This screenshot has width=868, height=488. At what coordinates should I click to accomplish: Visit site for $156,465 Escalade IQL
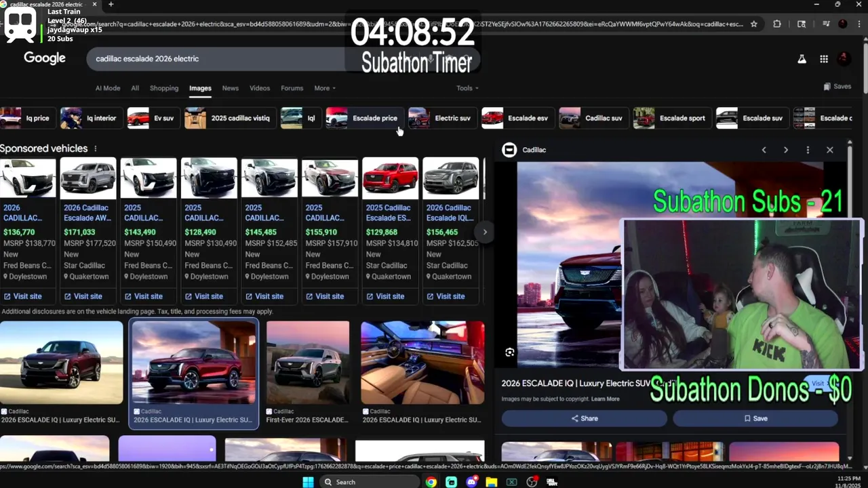[x=446, y=296]
